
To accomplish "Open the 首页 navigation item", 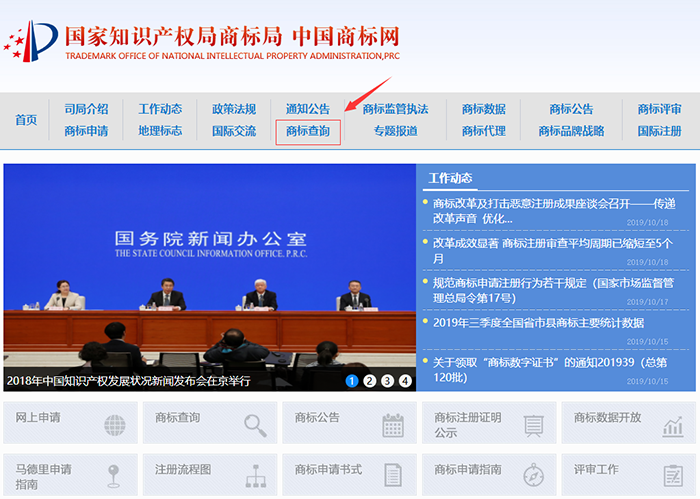I will (x=26, y=120).
